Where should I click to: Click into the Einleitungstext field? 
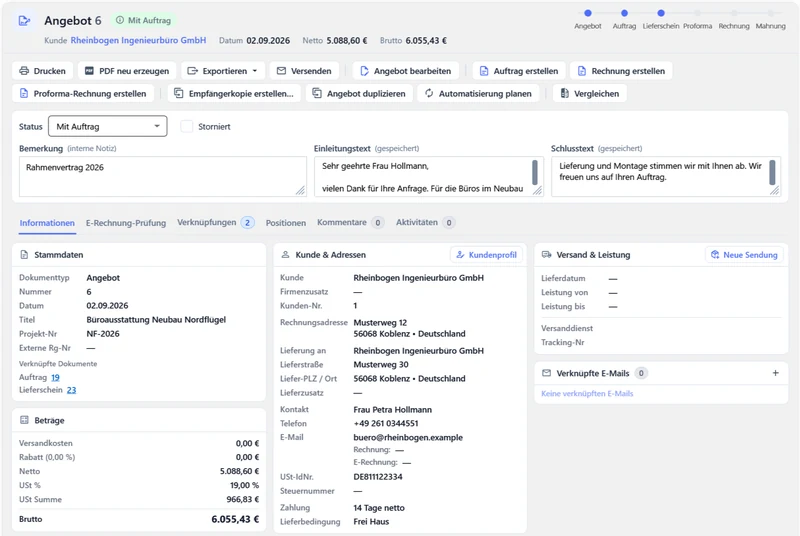click(x=429, y=176)
